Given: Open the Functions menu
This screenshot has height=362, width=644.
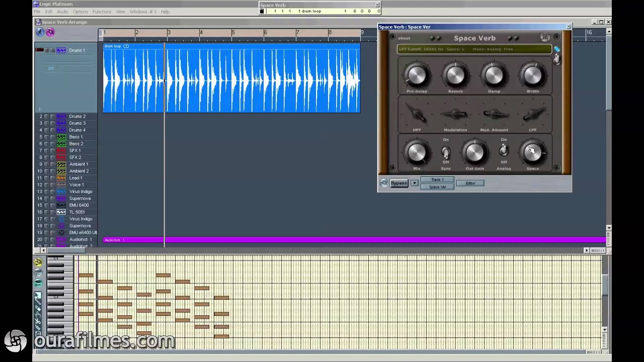Looking at the screenshot, I should (x=102, y=12).
